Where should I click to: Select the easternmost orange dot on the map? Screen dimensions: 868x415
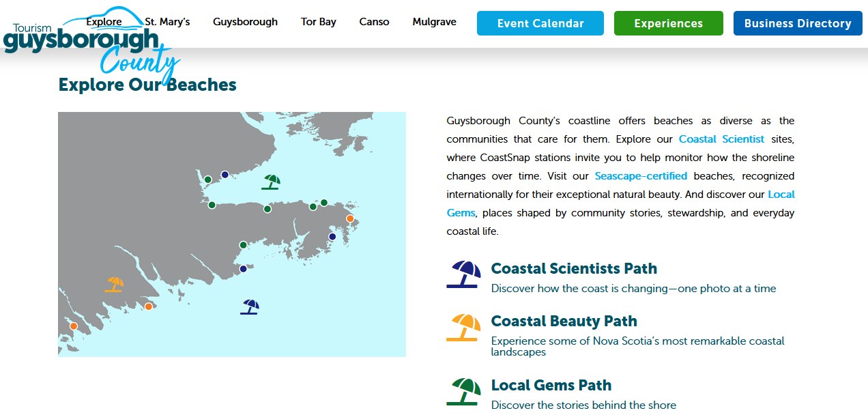(x=350, y=218)
